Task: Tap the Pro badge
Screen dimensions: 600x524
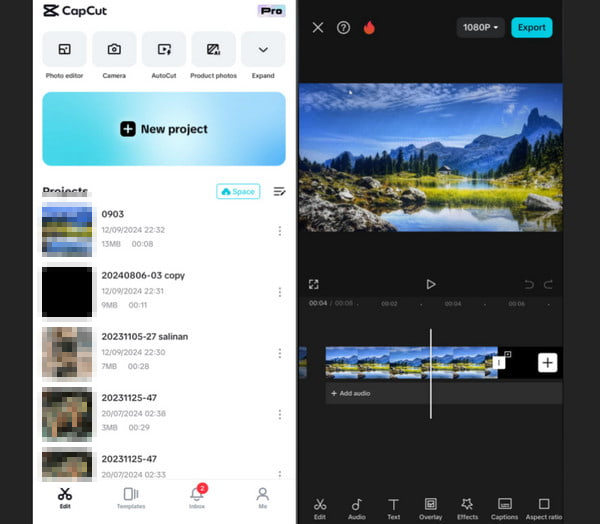Action: coord(271,11)
